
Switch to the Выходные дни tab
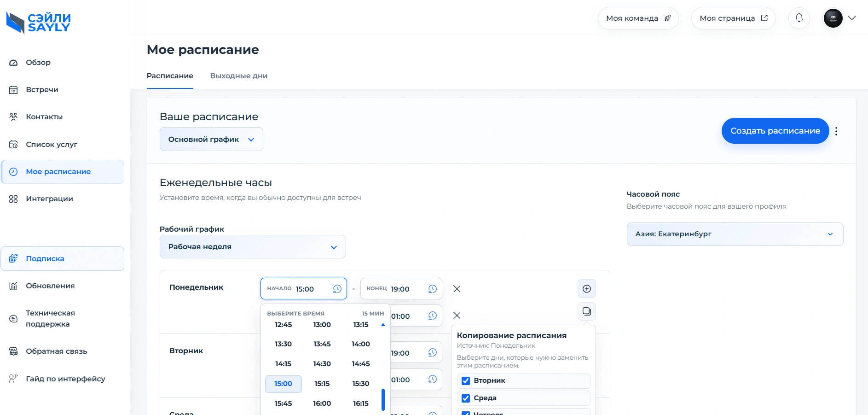click(239, 76)
